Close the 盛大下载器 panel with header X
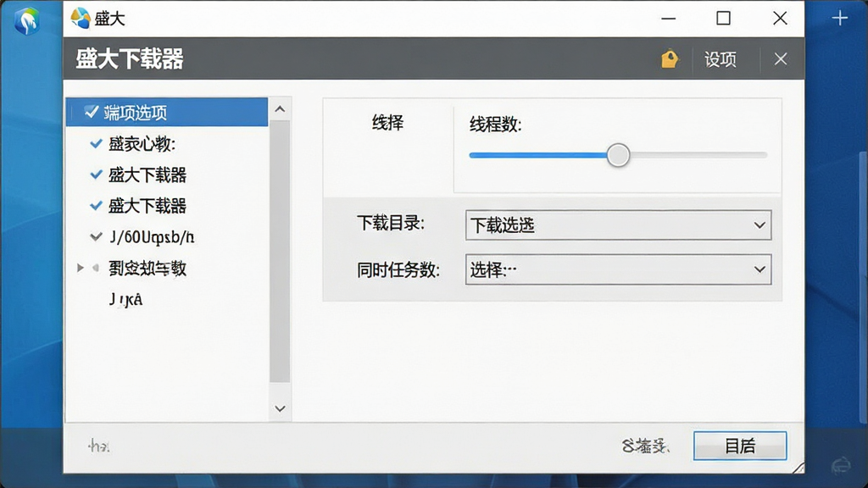 pyautogui.click(x=781, y=58)
